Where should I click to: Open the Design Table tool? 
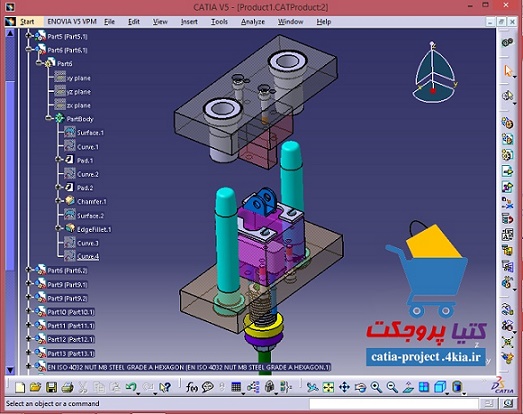tap(236, 387)
